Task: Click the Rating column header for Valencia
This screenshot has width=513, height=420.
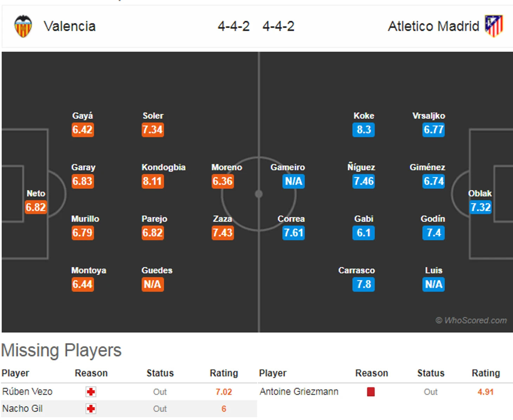Action: (224, 373)
